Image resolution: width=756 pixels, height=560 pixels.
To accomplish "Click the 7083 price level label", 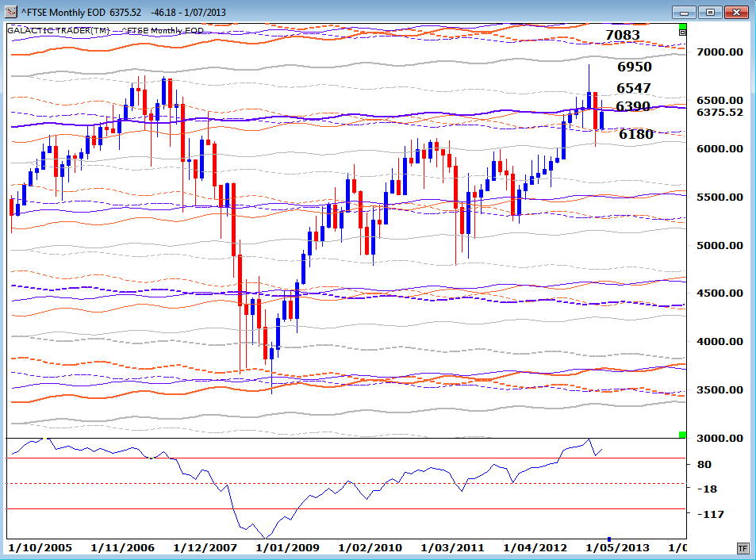I will [623, 35].
